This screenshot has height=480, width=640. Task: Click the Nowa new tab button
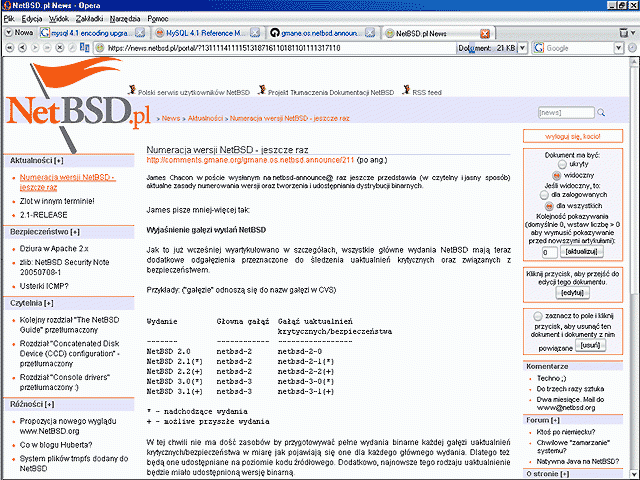16,33
